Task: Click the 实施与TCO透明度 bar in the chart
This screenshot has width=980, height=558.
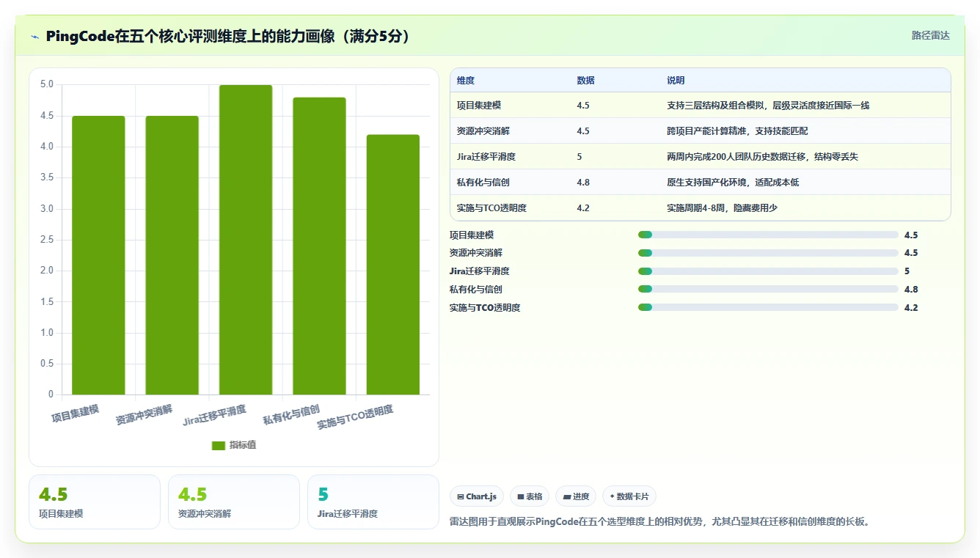Action: pyautogui.click(x=393, y=265)
